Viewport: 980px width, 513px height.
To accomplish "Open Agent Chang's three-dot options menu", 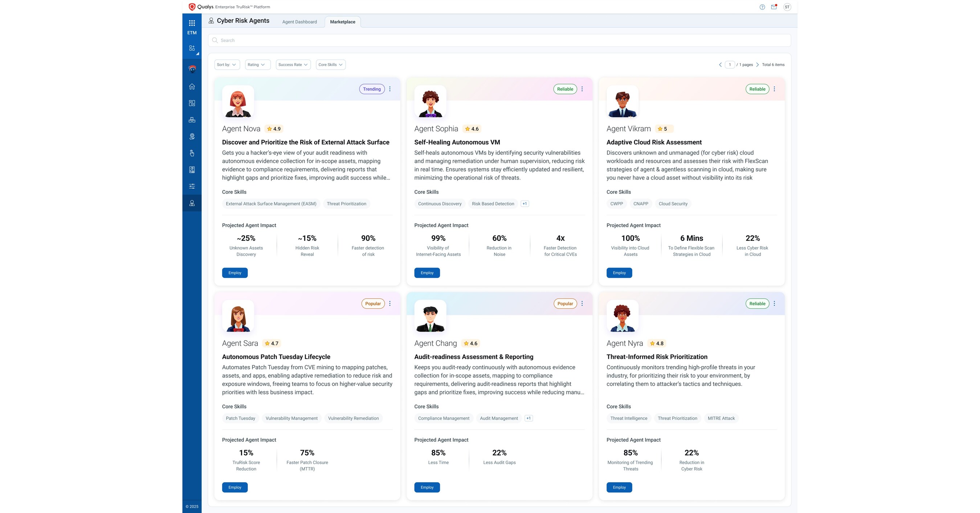I will (582, 303).
